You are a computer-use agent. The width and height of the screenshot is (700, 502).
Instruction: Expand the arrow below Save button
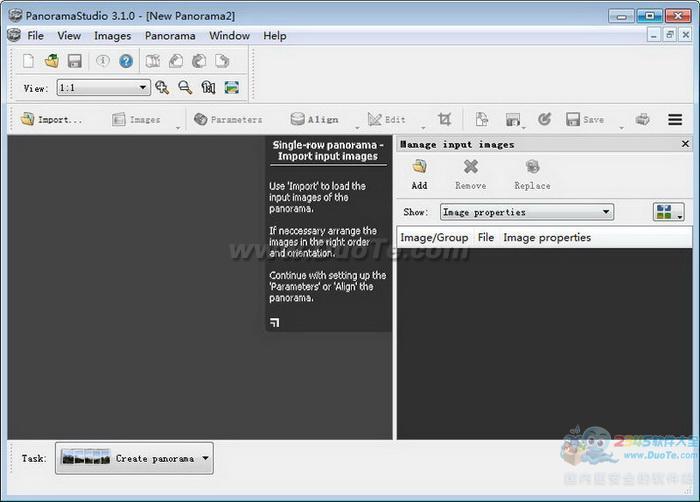tap(621, 129)
